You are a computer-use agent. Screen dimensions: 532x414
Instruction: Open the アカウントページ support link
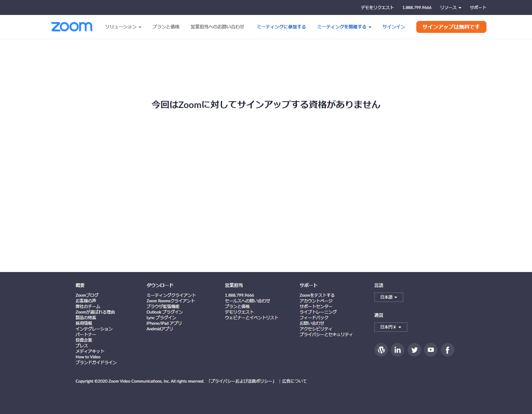pyautogui.click(x=316, y=301)
